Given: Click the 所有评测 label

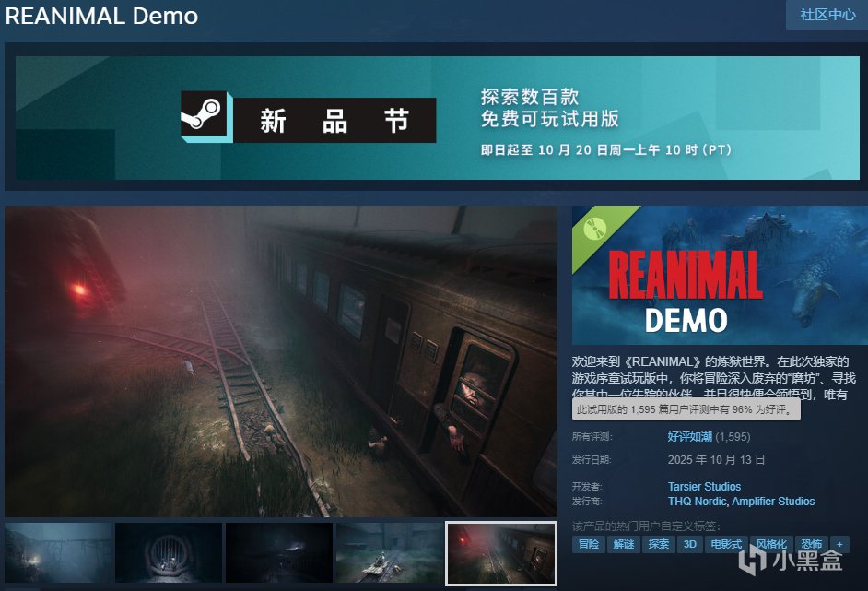Looking at the screenshot, I should 592,437.
